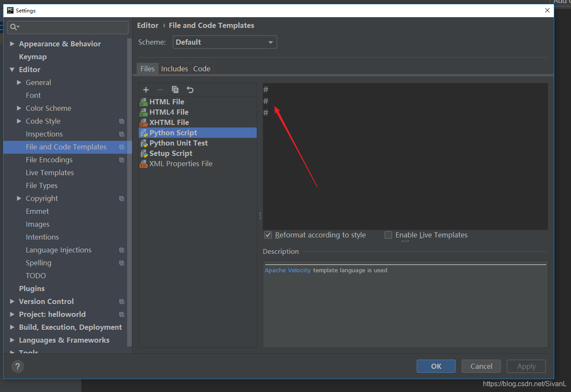Click in the settings search field
The height and width of the screenshot is (392, 571).
[68, 27]
